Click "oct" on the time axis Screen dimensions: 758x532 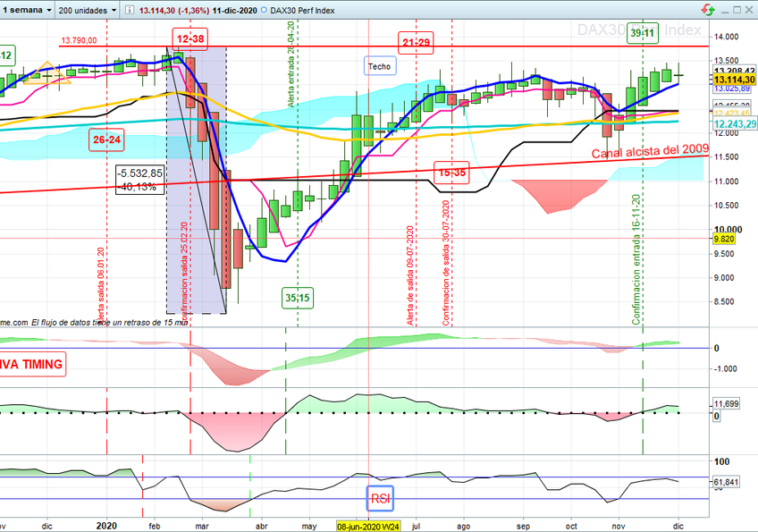(571, 527)
